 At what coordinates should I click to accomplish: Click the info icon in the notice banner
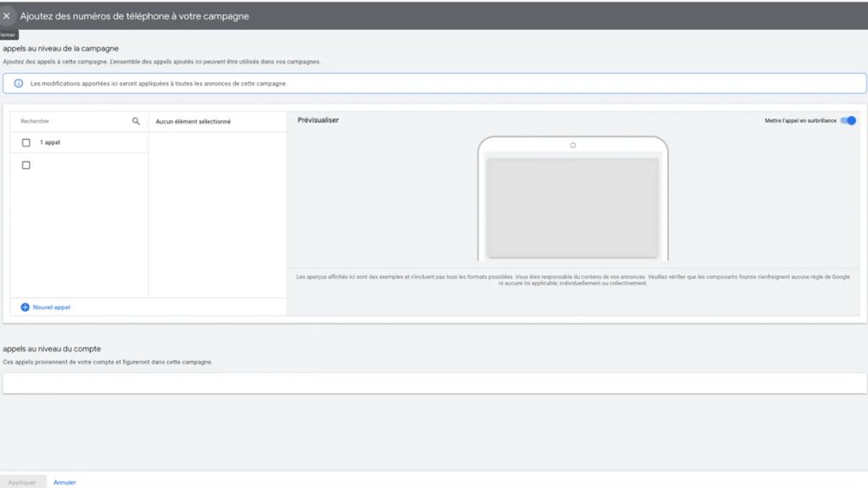(x=19, y=84)
